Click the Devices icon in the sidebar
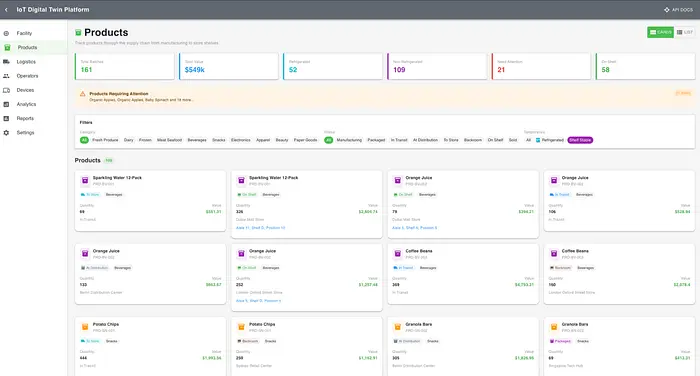 (6, 90)
